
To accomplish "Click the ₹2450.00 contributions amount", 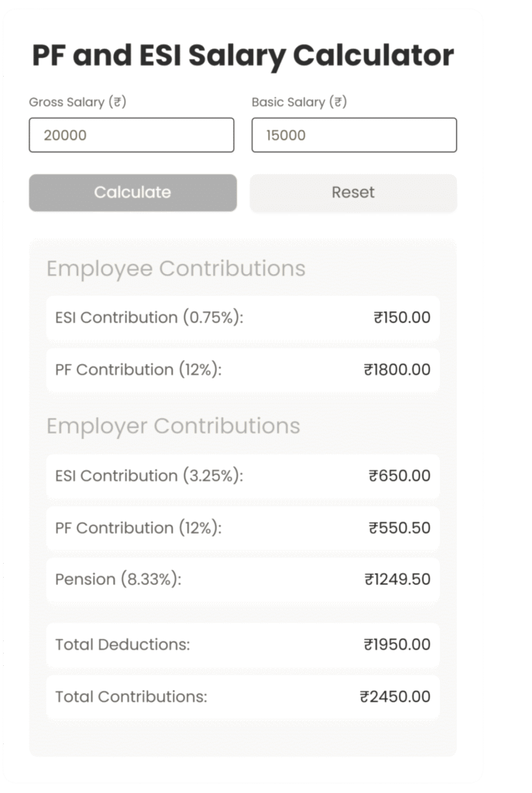I will point(395,697).
